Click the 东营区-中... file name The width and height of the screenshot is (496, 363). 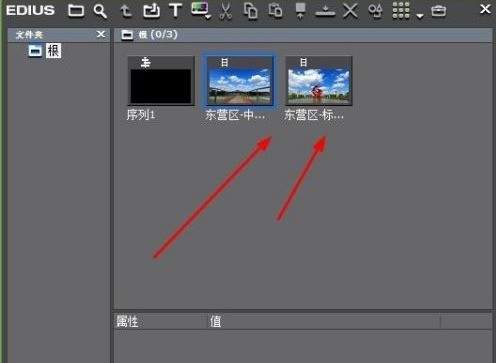pyautogui.click(x=235, y=115)
